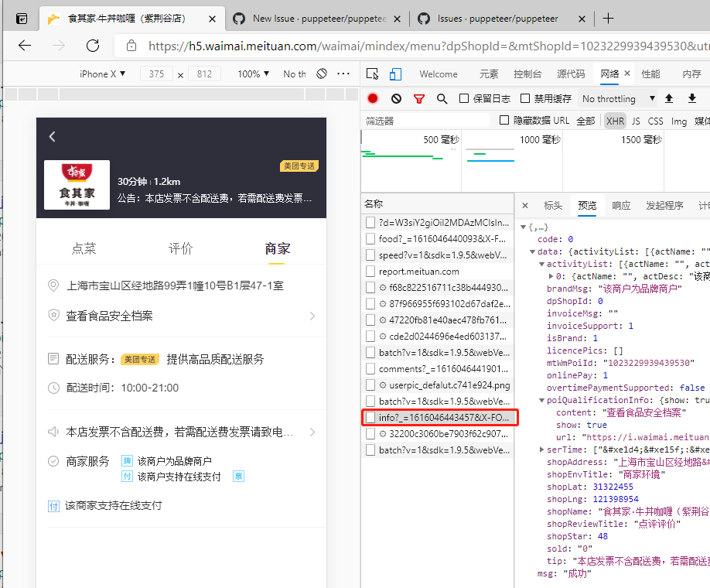Open the 标头 request tab
Image resolution: width=710 pixels, height=588 pixels.
(x=553, y=206)
